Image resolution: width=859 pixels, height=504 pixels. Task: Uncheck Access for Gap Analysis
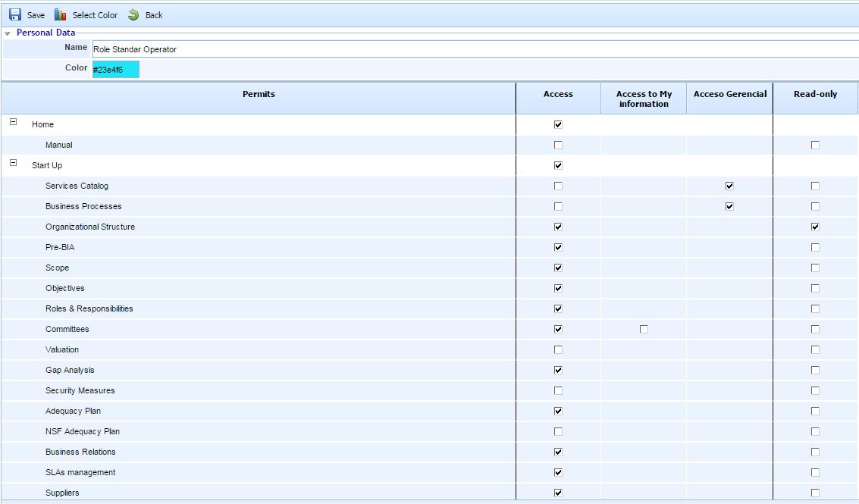click(x=559, y=370)
